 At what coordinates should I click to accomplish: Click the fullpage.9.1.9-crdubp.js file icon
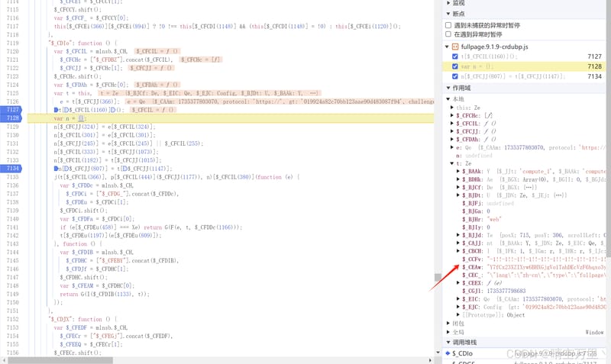click(454, 47)
